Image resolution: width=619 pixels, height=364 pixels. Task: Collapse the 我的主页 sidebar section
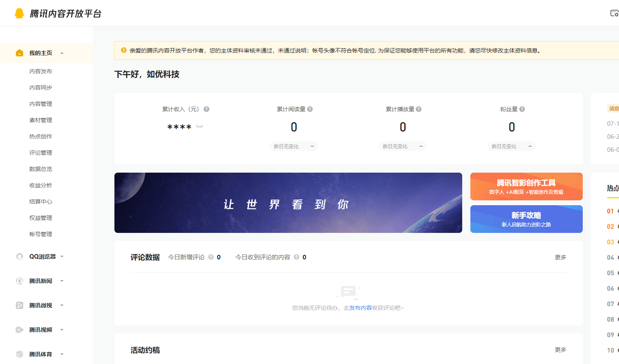[62, 53]
